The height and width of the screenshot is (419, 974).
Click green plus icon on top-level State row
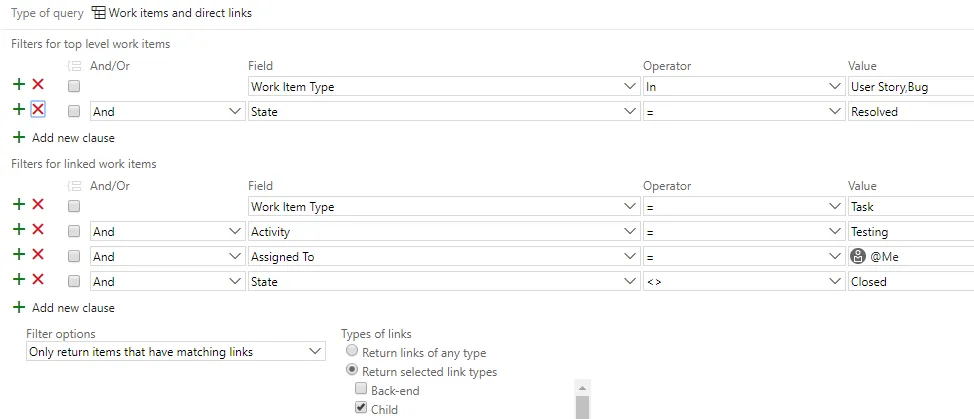click(x=18, y=111)
